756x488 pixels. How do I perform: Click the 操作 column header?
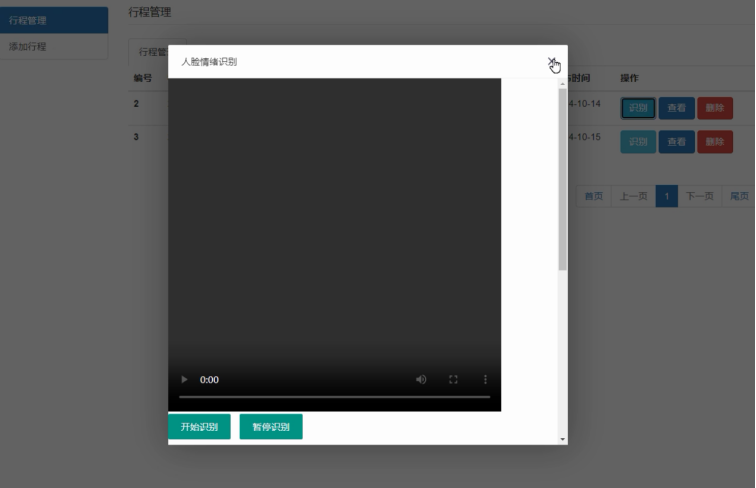pyautogui.click(x=629, y=78)
